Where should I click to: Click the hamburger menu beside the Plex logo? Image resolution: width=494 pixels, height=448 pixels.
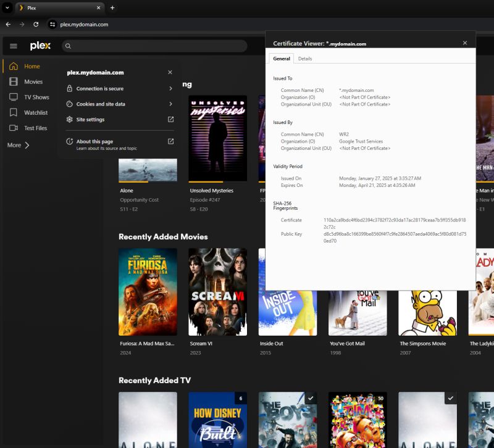click(13, 46)
